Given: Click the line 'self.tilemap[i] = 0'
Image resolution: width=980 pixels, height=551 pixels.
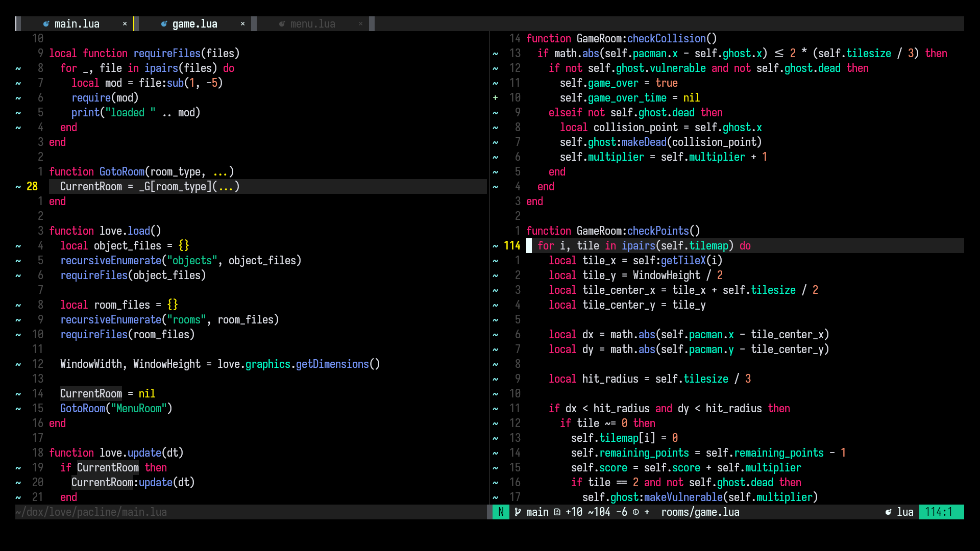Looking at the screenshot, I should 625,438.
